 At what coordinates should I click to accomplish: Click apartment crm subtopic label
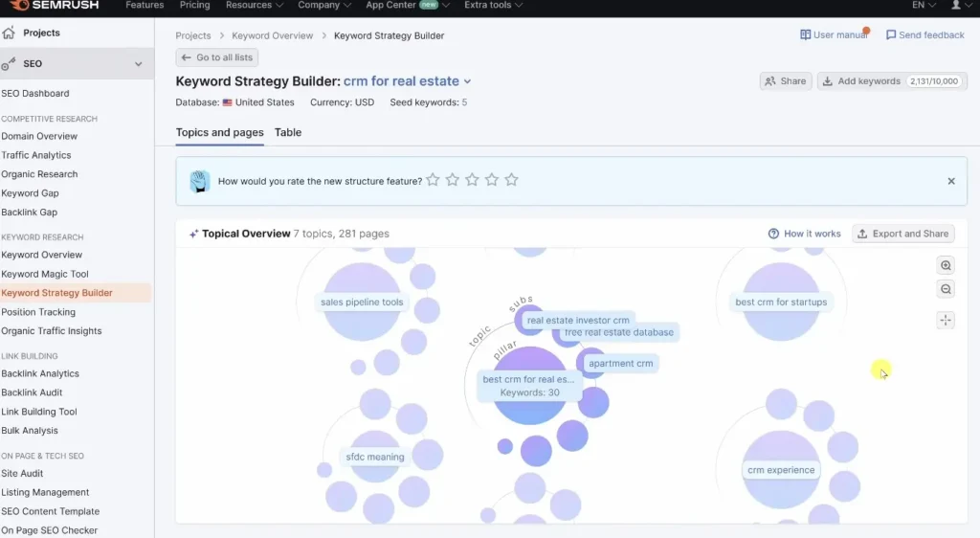coord(620,363)
